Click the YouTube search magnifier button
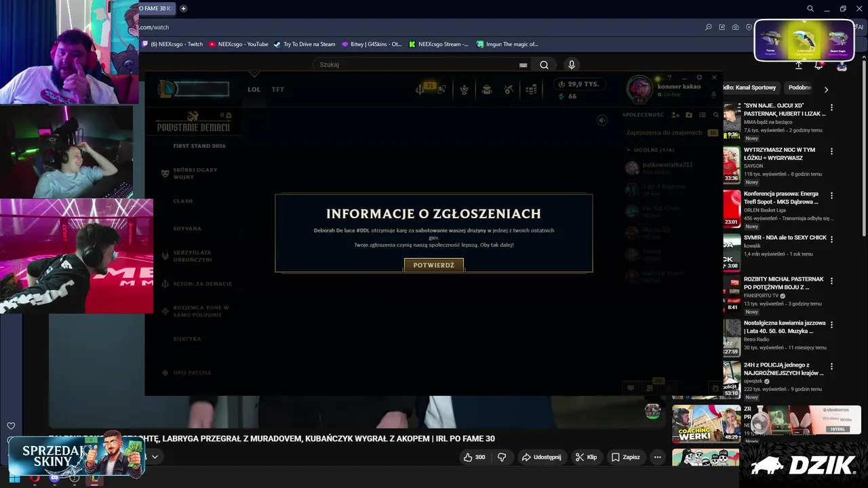 544,64
